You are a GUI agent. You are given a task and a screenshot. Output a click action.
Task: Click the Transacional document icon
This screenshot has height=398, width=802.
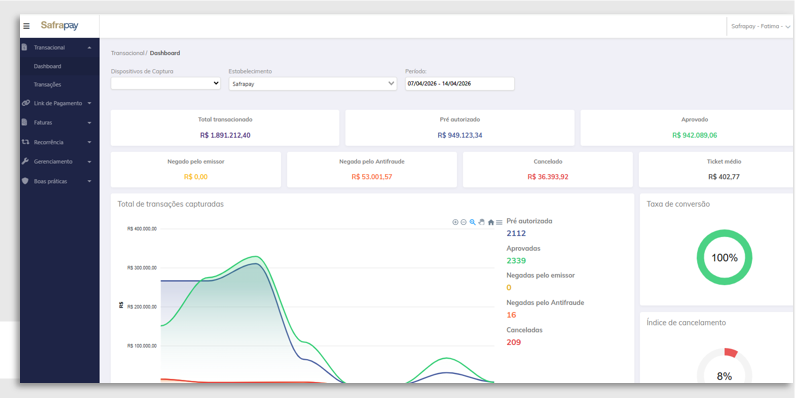[x=24, y=47]
